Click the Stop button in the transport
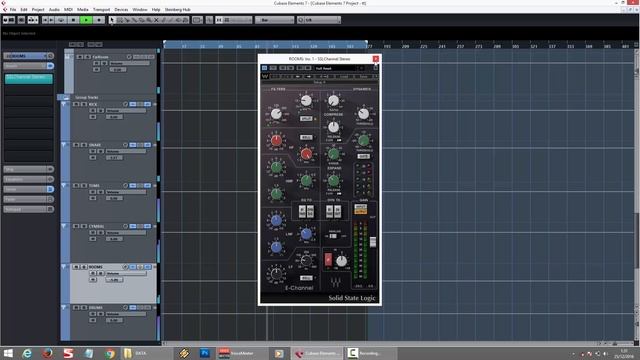The image size is (640, 360). [74, 20]
